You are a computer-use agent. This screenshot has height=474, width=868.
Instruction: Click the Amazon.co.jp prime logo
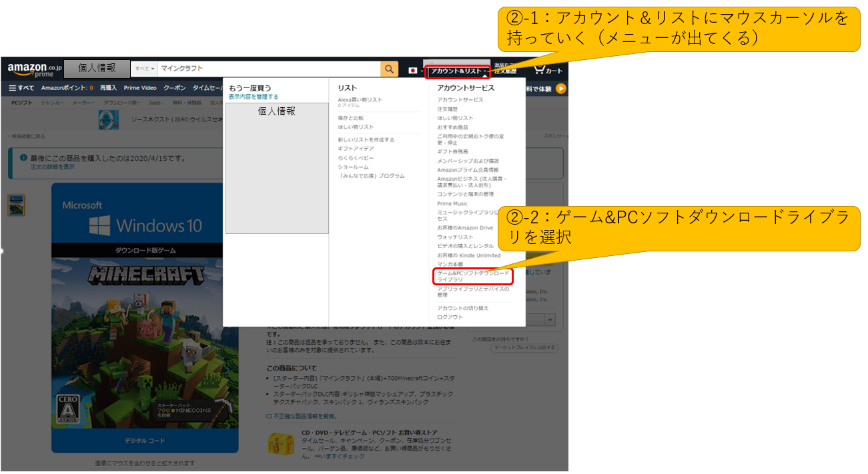[x=35, y=69]
